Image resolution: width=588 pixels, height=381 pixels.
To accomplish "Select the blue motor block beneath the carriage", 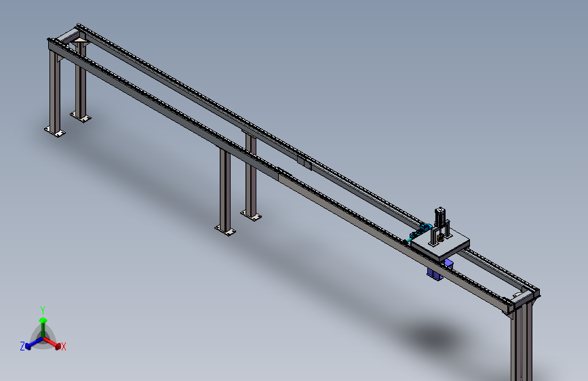I will coord(439,270).
